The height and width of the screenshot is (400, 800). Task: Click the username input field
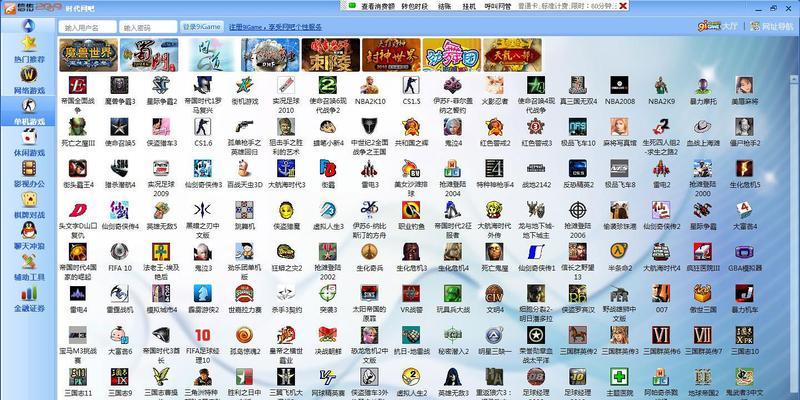click(x=87, y=27)
